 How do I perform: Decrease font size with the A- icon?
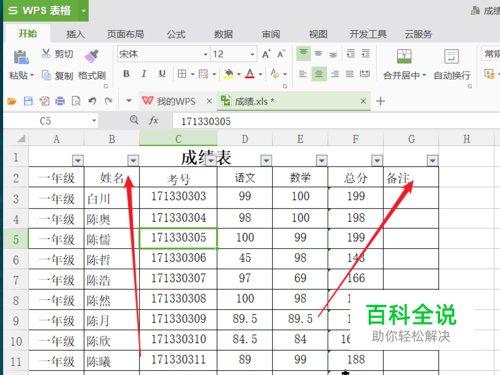point(281,54)
